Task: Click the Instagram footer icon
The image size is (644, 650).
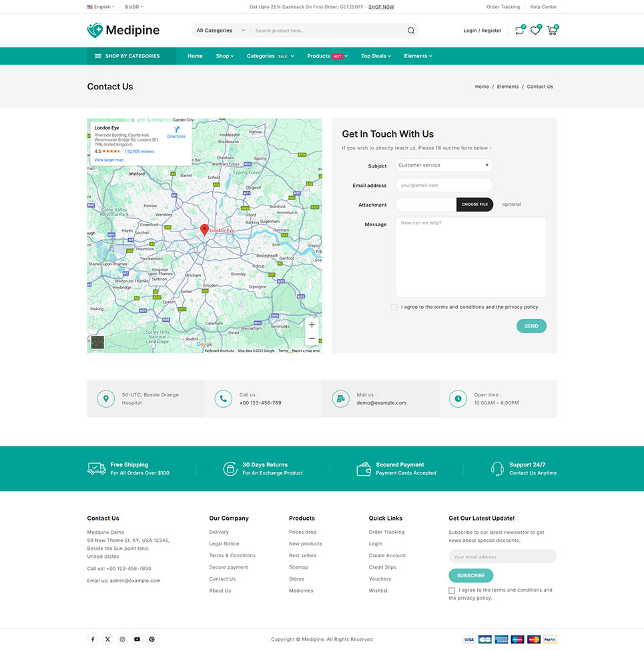Action: pyautogui.click(x=122, y=639)
